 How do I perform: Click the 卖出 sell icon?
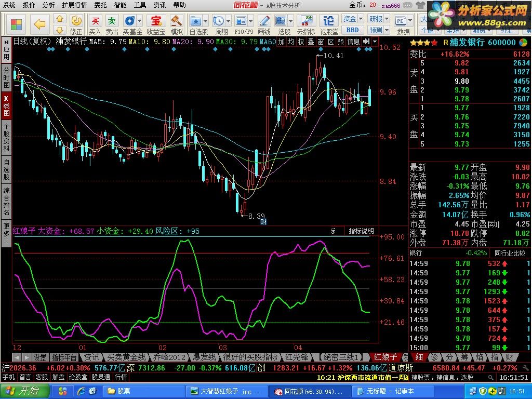(x=112, y=24)
